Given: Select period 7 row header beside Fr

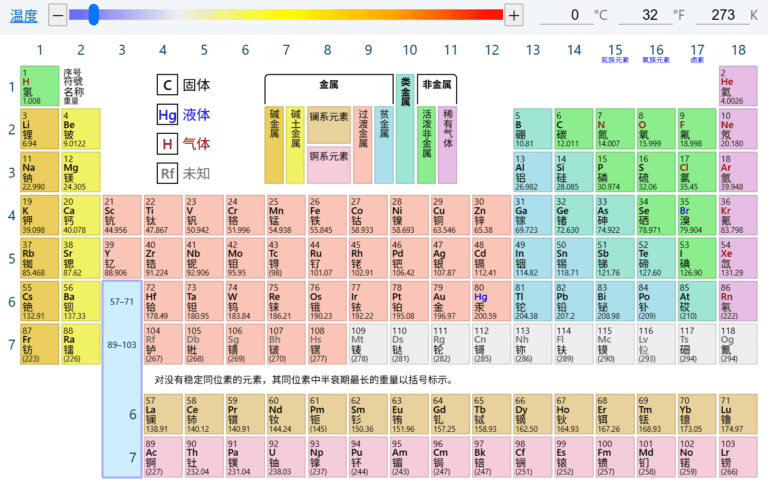Looking at the screenshot, I should 12,344.
